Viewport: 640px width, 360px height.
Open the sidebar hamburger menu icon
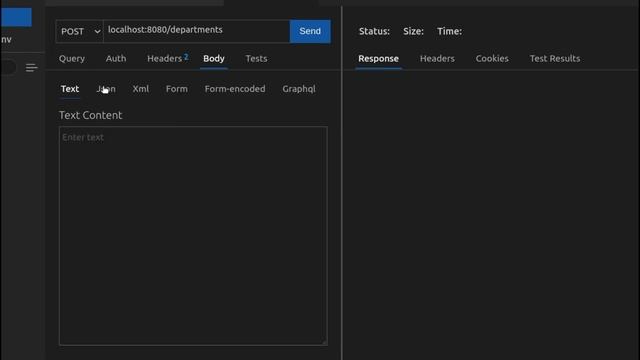click(31, 68)
